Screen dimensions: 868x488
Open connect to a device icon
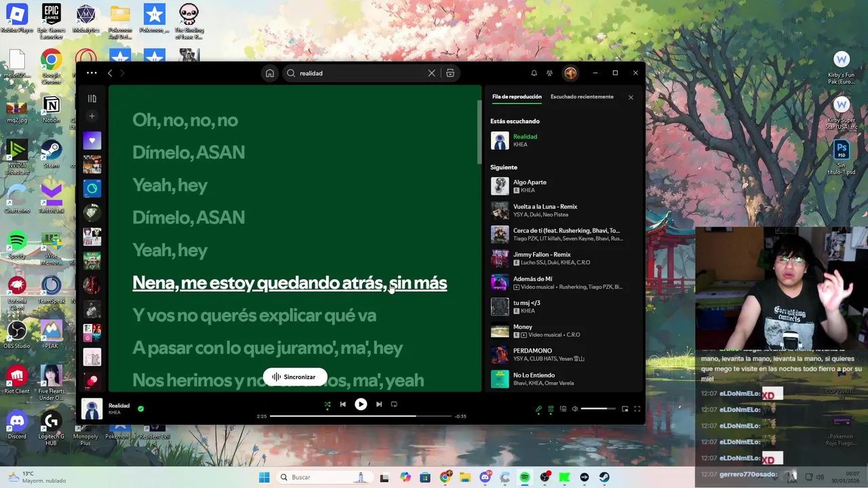click(563, 409)
